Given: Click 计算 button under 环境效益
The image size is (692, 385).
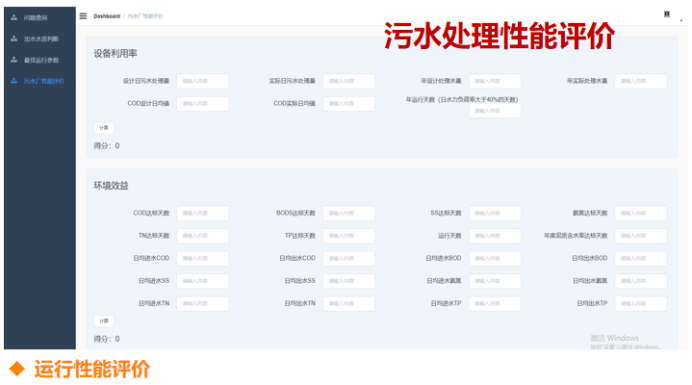Looking at the screenshot, I should [x=104, y=321].
